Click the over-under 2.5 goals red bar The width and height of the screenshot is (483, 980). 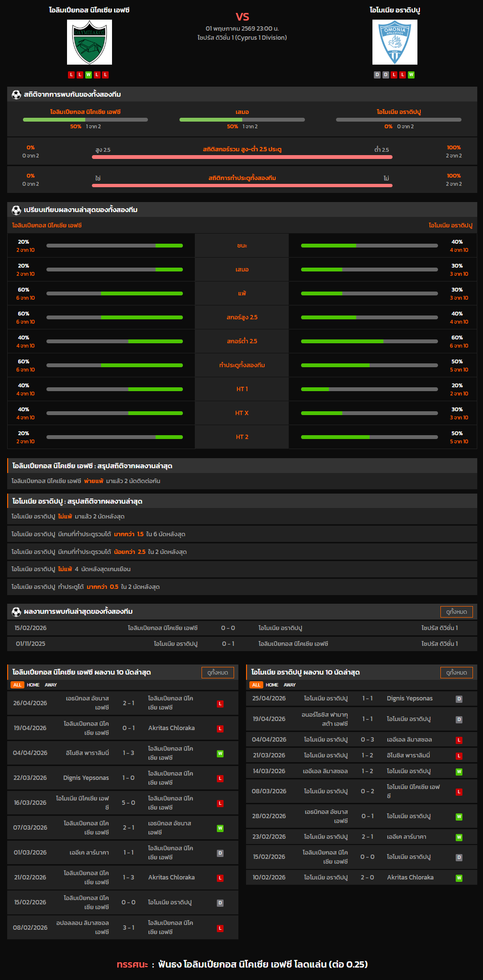point(242,157)
